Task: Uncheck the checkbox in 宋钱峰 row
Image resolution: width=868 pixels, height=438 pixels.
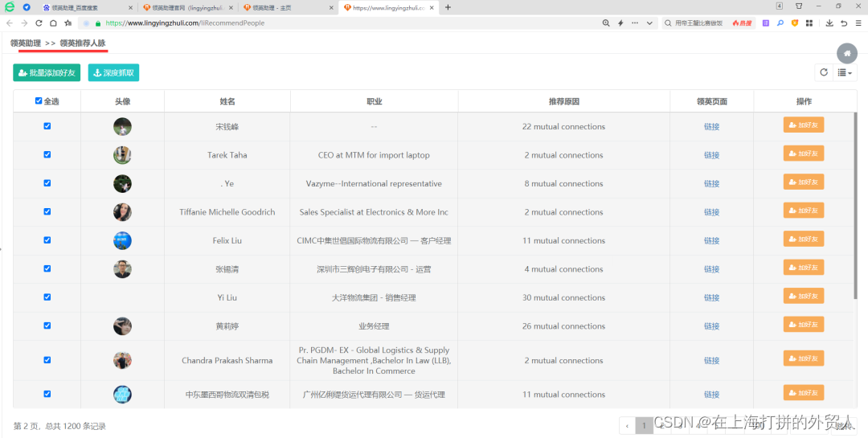Action: (x=47, y=126)
